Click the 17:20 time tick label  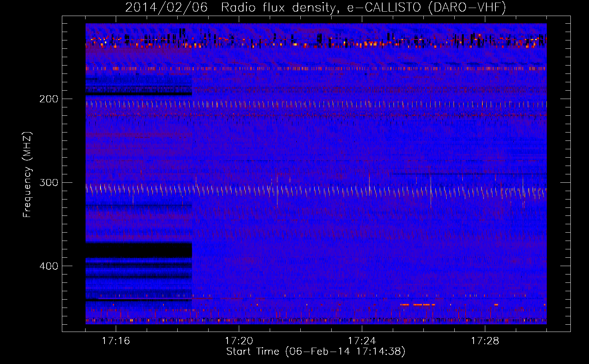pos(239,341)
